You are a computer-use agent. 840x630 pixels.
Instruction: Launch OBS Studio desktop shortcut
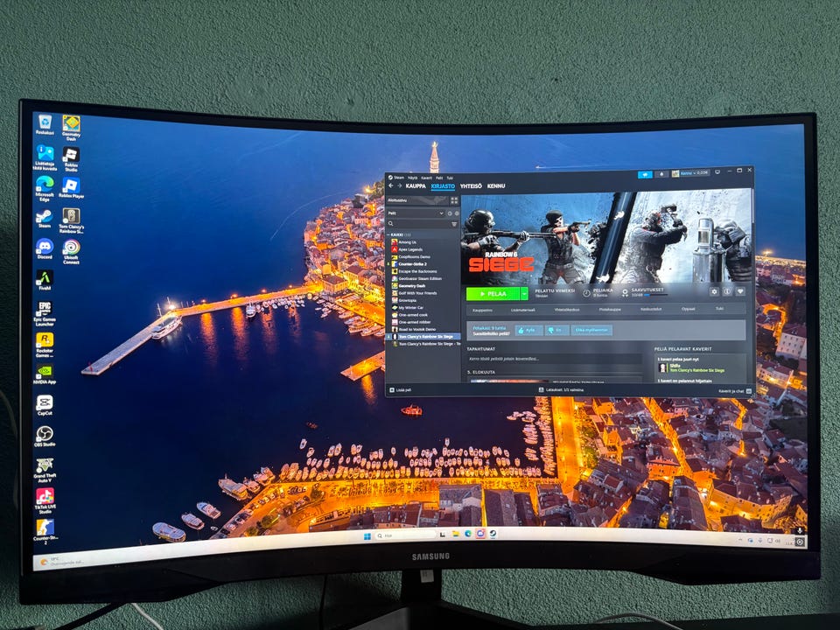[x=45, y=436]
